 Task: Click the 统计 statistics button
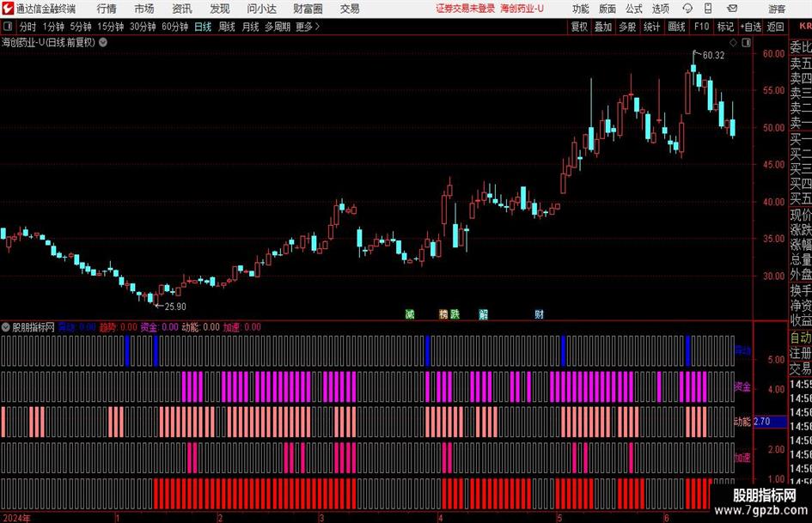(651, 27)
